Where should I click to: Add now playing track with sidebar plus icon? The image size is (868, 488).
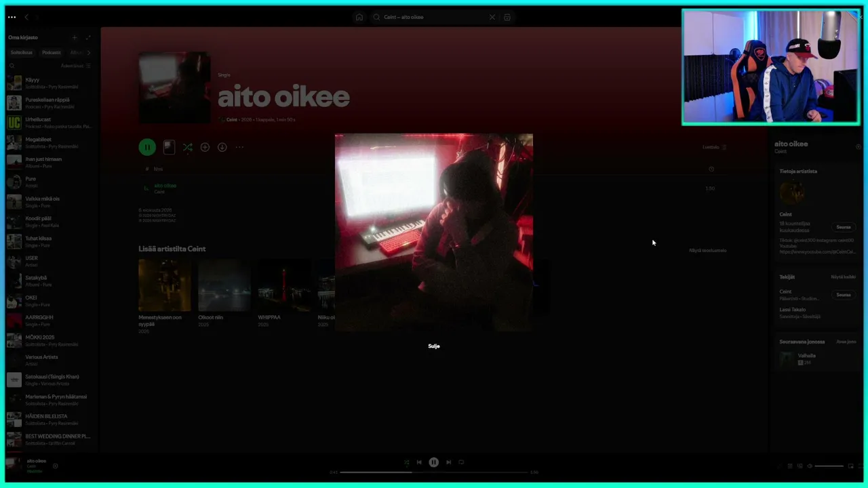858,146
